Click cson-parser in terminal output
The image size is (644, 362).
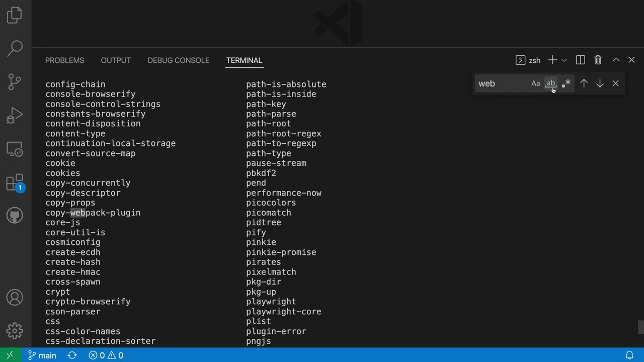click(x=73, y=311)
